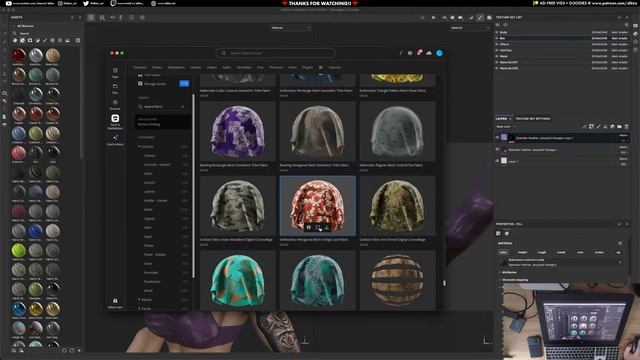The height and width of the screenshot is (360, 640).
Task: Open the Base color channel dropdown in Layers
Action: pos(506,127)
